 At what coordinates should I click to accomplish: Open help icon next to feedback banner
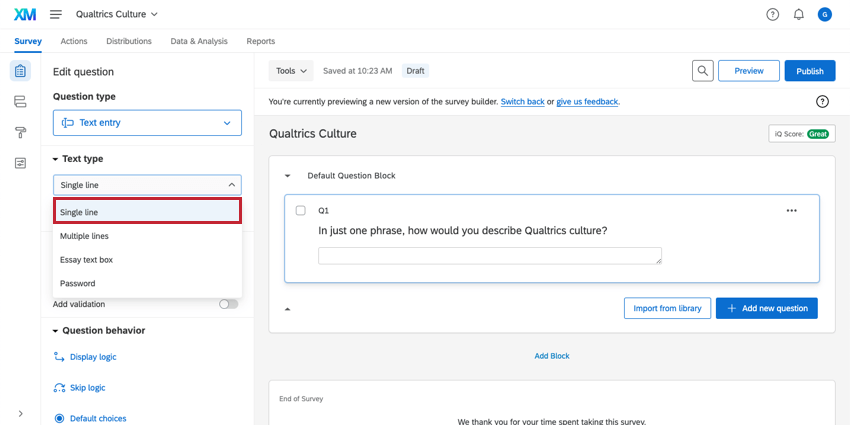[x=822, y=101]
